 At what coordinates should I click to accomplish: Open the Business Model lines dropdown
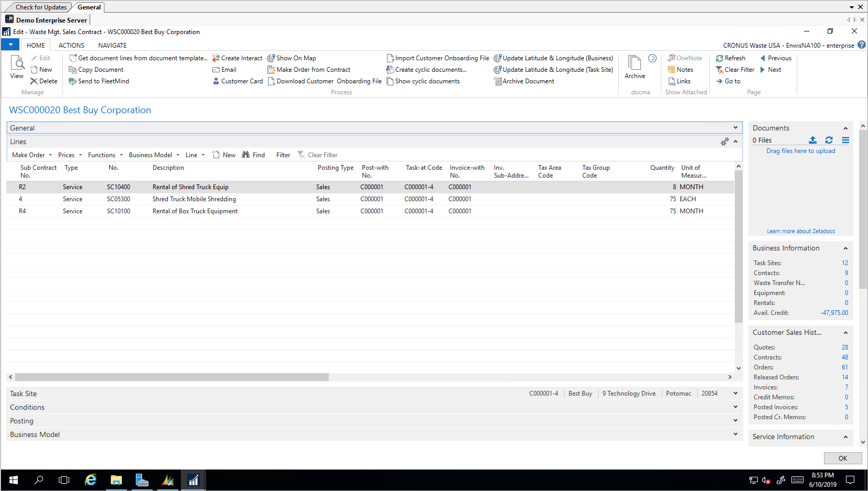154,155
